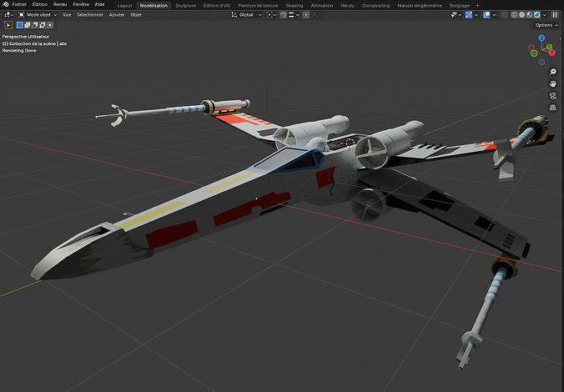
Task: Select material preview viewport shading
Action: [x=530, y=15]
